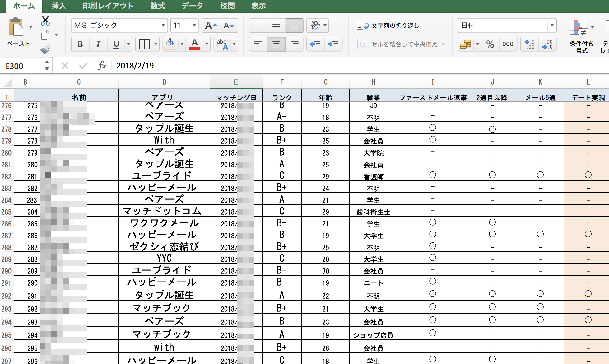Decrease font size with small A icon
Image resolution: width=609 pixels, height=364 pixels.
pos(229,26)
